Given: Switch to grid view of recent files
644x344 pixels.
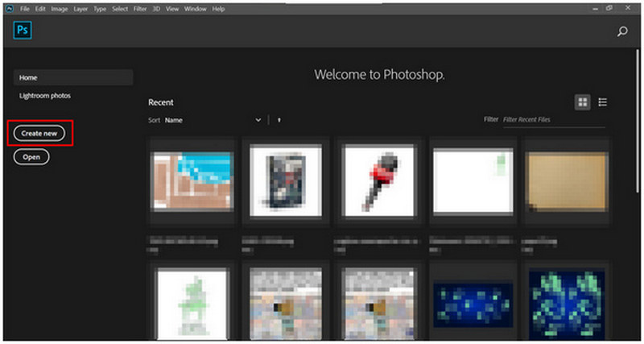Looking at the screenshot, I should 582,102.
